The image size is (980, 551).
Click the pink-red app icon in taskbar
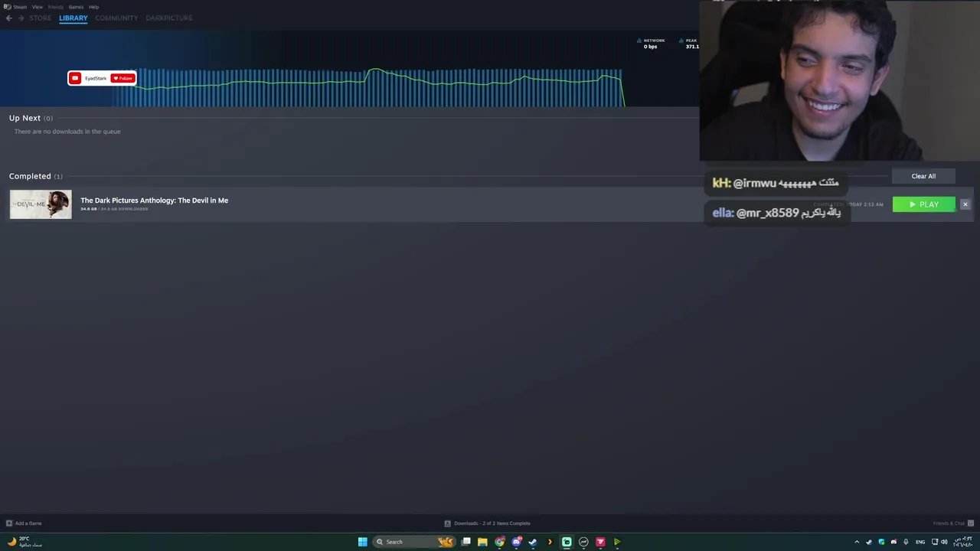(x=600, y=542)
